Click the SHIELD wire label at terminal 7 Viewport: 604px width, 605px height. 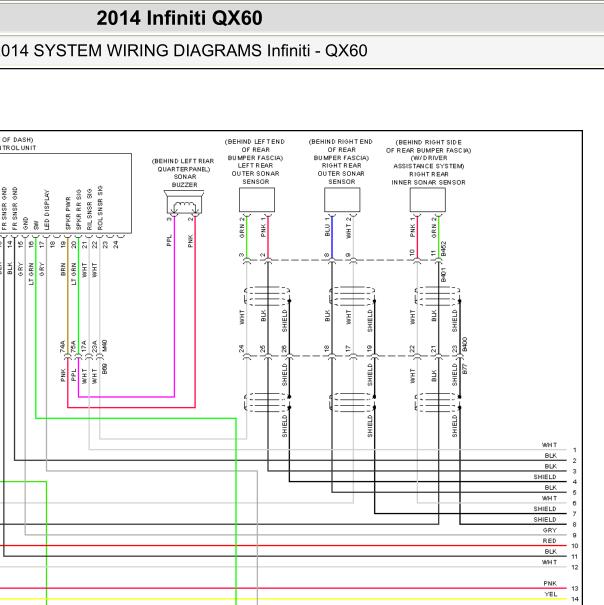[x=545, y=509]
